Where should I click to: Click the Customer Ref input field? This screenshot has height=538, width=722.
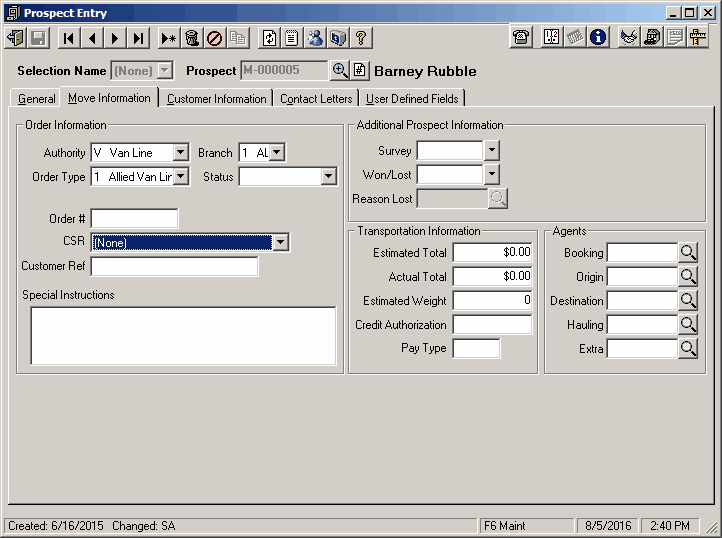coord(174,266)
